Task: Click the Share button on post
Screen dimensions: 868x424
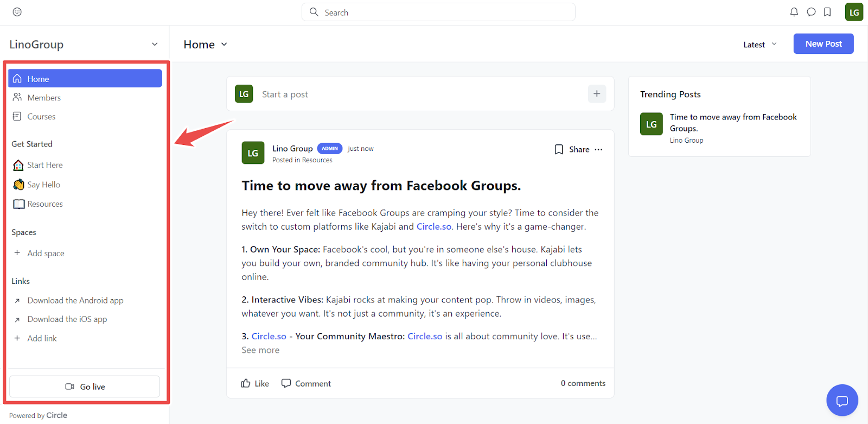Action: coord(579,149)
